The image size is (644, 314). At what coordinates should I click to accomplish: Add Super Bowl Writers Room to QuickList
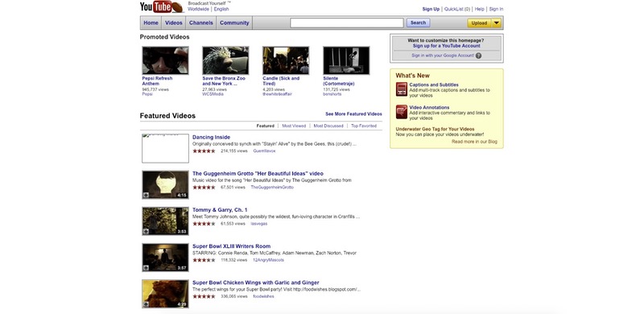146,267
